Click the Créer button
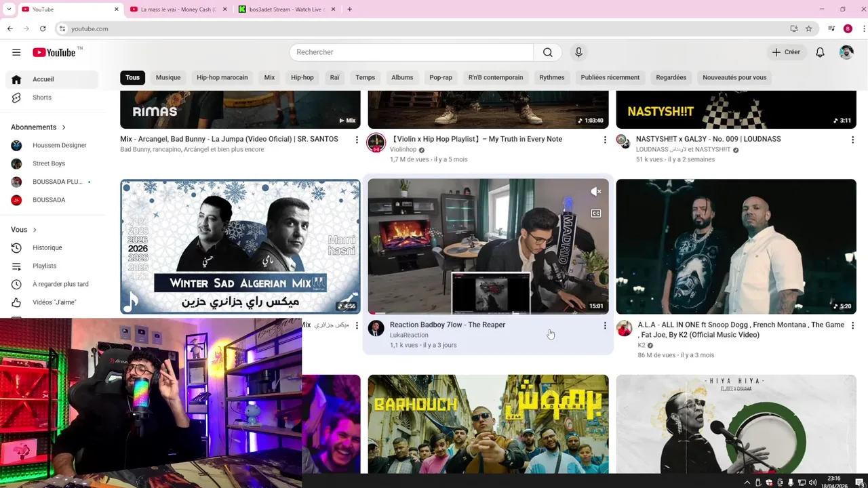The image size is (868, 488). 787,52
